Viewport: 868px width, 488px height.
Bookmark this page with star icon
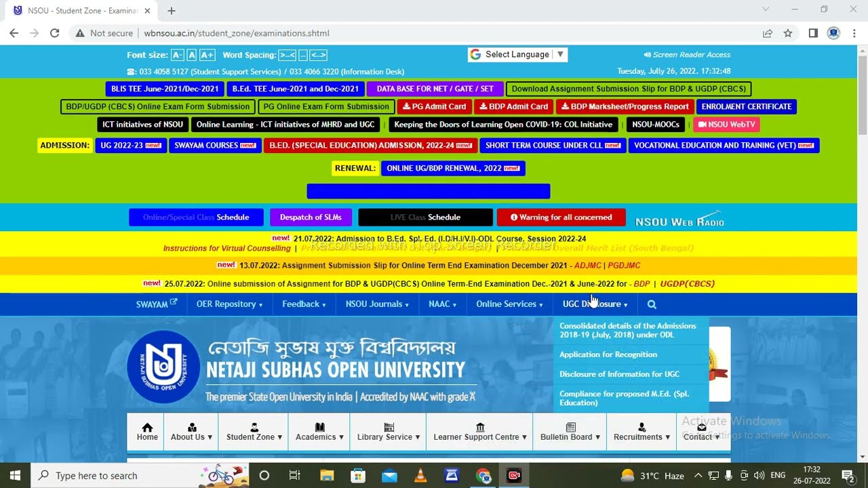(788, 33)
